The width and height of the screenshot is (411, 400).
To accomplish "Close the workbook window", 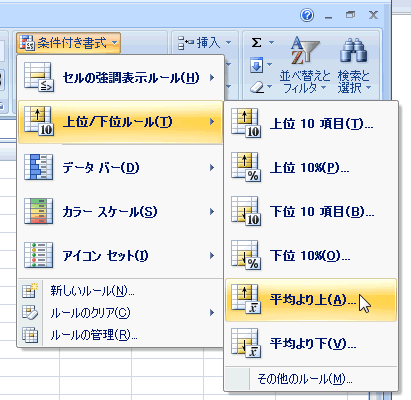I will [373, 15].
